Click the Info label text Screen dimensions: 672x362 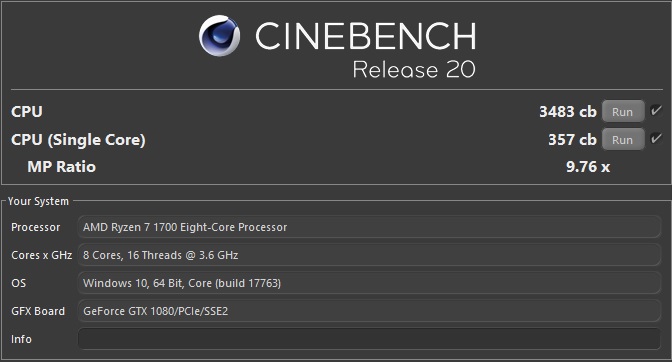[21, 339]
